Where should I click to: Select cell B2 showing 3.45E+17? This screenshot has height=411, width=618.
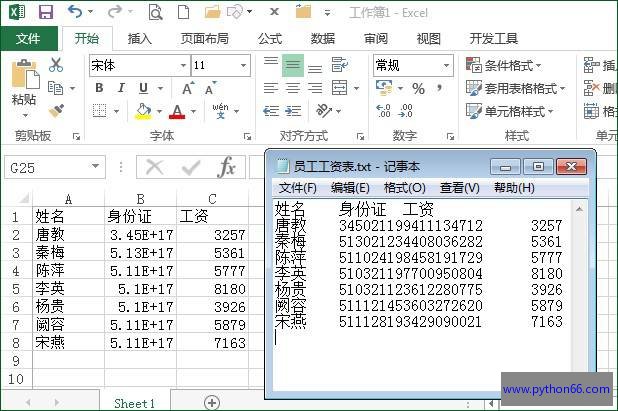[x=141, y=235]
